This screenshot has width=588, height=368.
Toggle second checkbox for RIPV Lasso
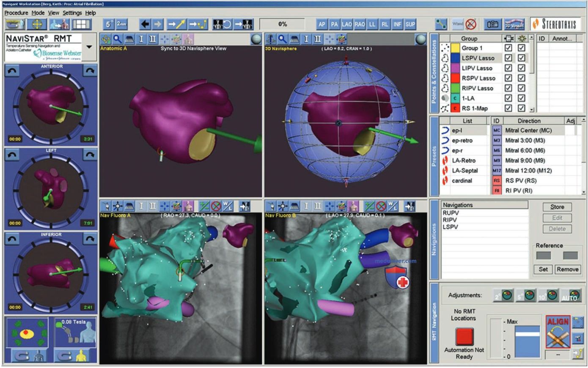click(522, 88)
